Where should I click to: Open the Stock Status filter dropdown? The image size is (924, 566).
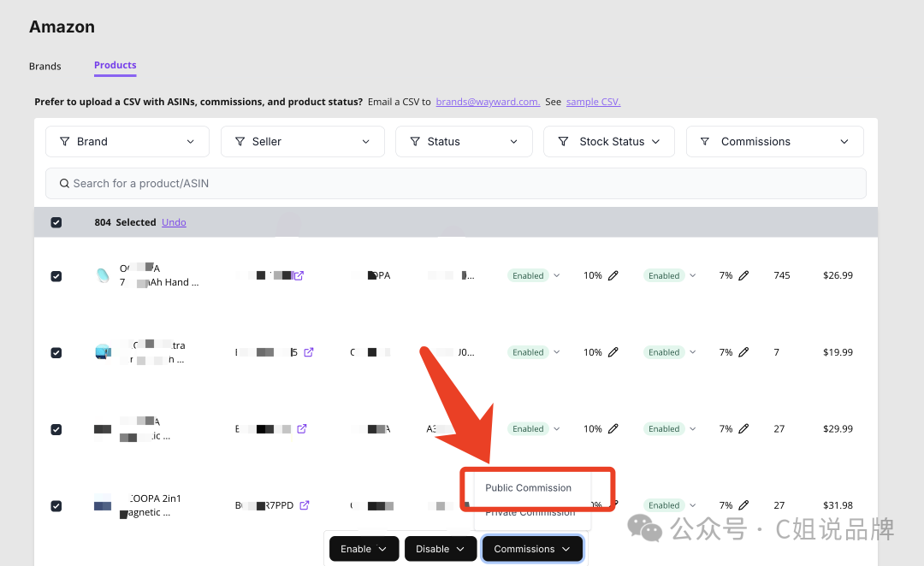click(608, 142)
